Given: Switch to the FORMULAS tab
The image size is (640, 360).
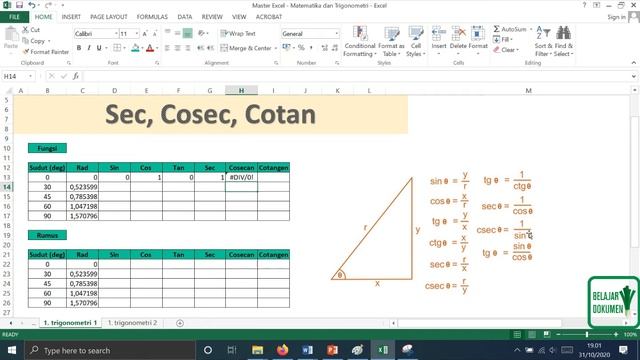Looking at the screenshot, I should click(152, 17).
